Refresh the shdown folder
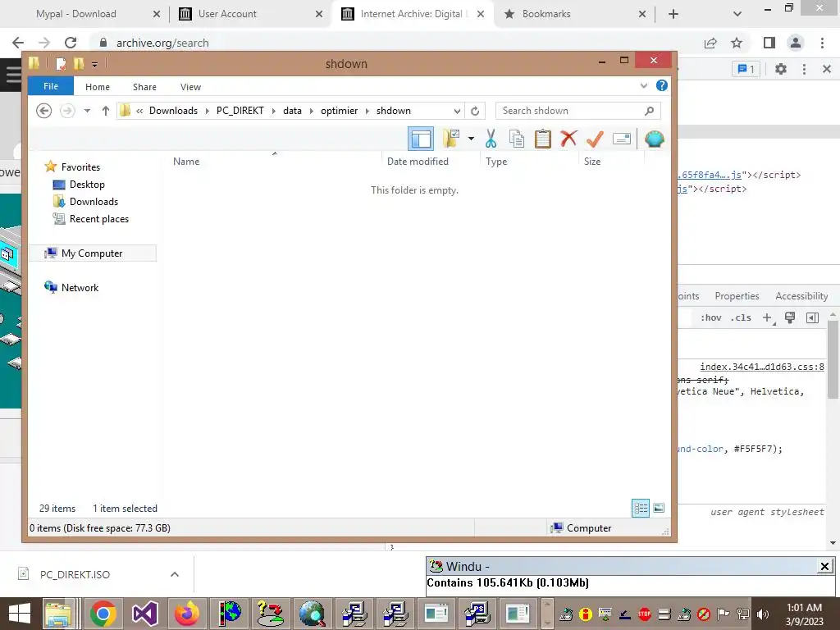The width and height of the screenshot is (840, 630). coord(475,111)
